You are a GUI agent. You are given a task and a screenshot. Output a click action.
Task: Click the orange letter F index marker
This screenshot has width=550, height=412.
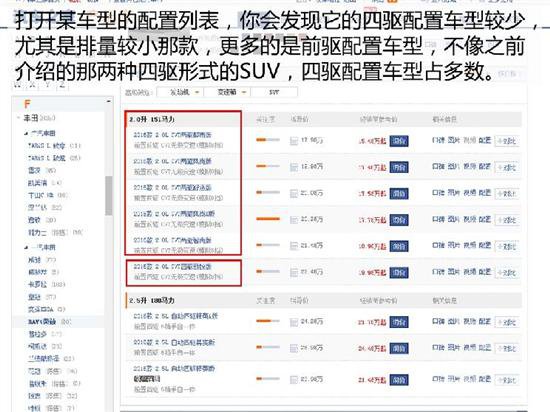[x=27, y=104]
